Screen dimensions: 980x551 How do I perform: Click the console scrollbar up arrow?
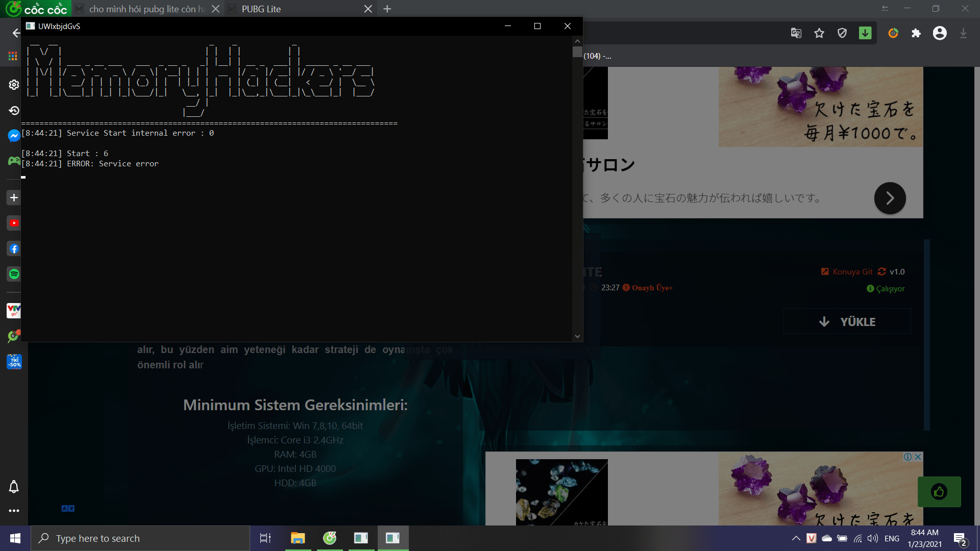tap(577, 41)
